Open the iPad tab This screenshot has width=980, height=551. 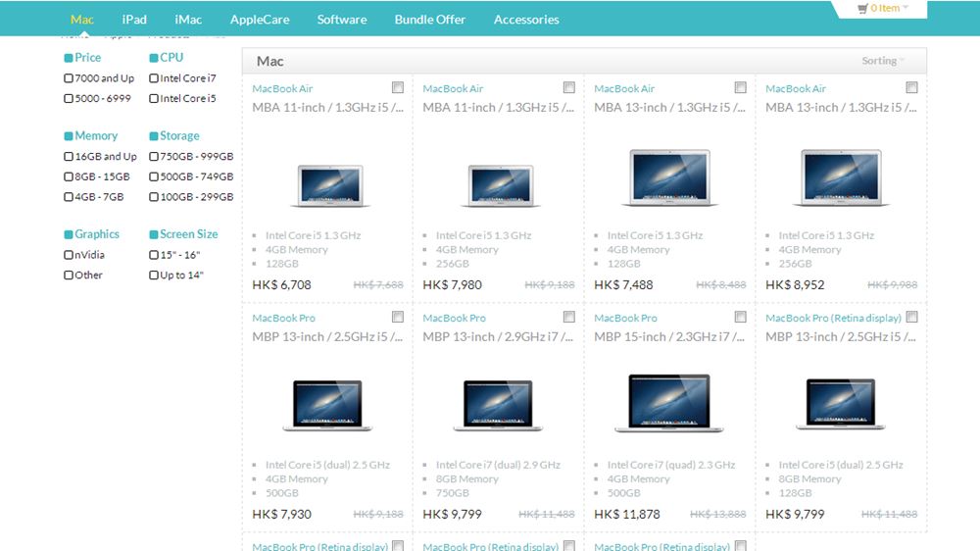click(134, 20)
